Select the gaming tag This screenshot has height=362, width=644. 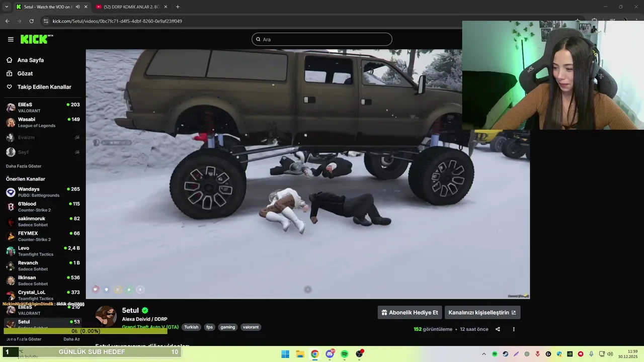click(227, 327)
